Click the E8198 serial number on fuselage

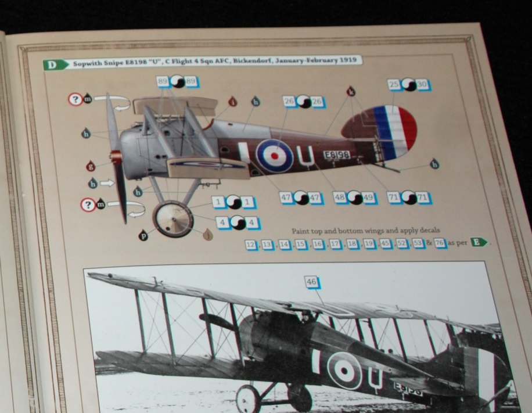tap(337, 155)
